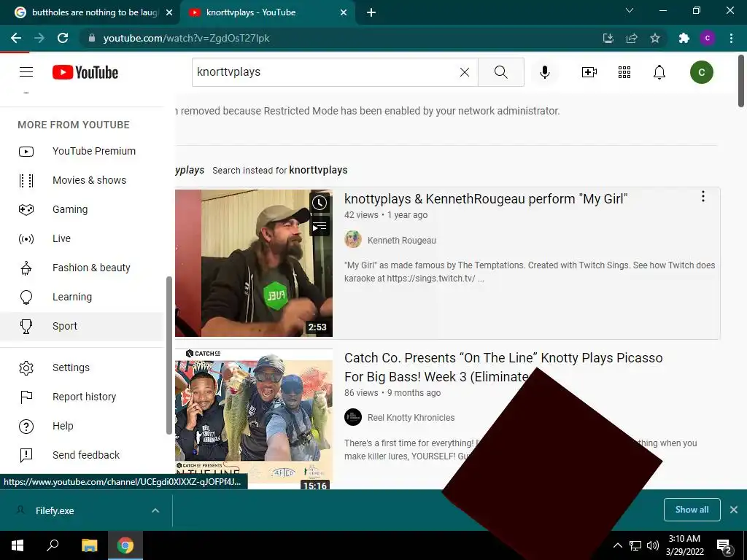Open the Windows Start menu
Screen dimensions: 747x560
(x=18, y=545)
